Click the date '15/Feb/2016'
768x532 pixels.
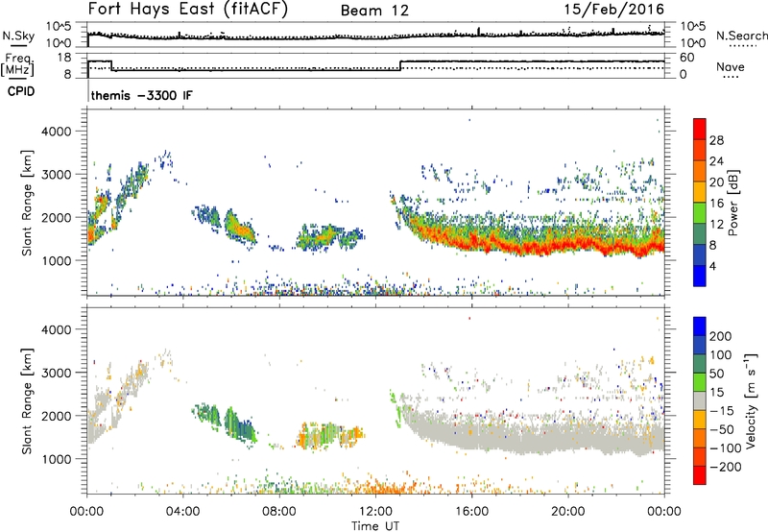tap(613, 10)
